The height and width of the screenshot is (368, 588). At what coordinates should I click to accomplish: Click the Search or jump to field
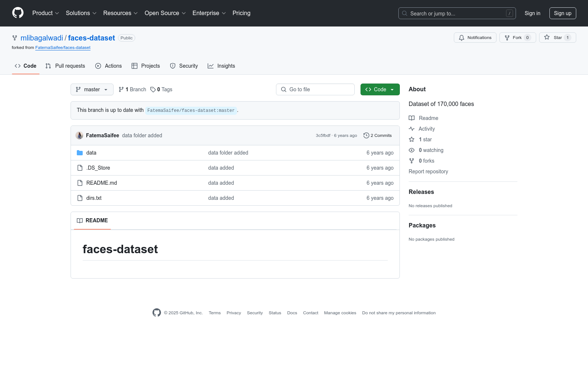(x=457, y=13)
